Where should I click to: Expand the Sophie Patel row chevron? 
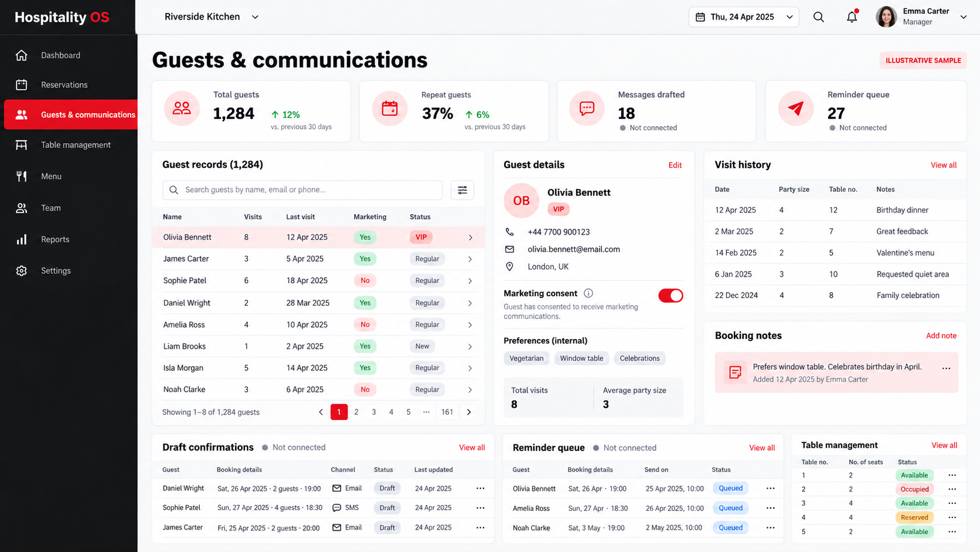pyautogui.click(x=470, y=281)
